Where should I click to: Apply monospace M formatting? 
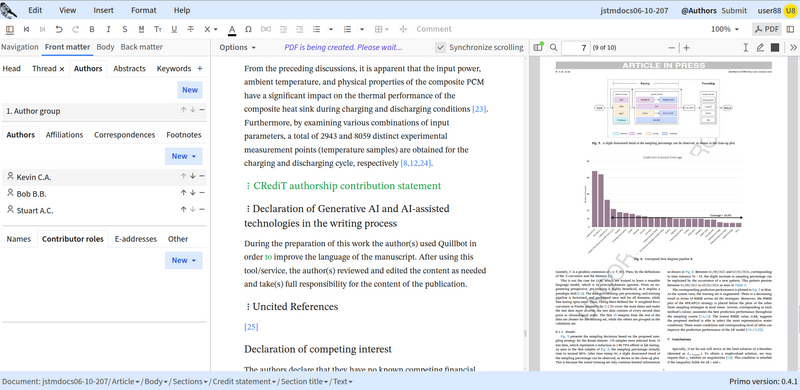[141, 29]
